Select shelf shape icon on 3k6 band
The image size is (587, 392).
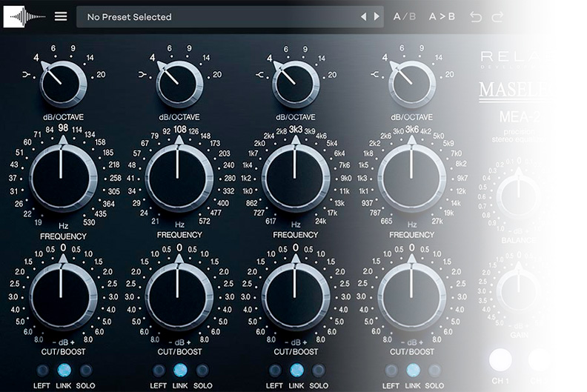[375, 76]
